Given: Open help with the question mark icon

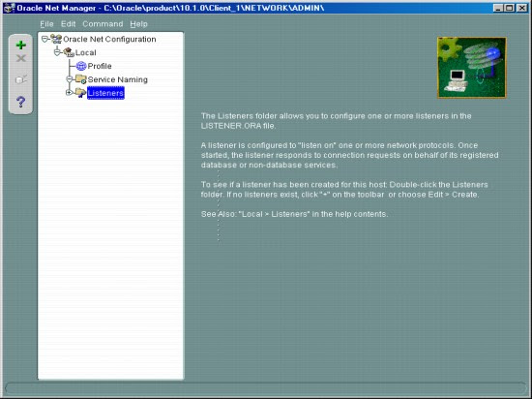Looking at the screenshot, I should point(21,102).
